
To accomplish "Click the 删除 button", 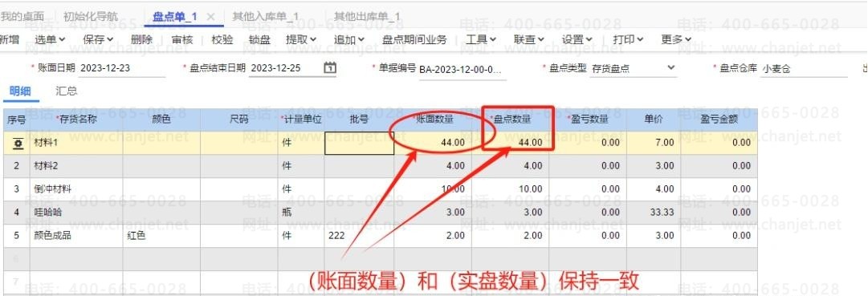I will coord(141,39).
